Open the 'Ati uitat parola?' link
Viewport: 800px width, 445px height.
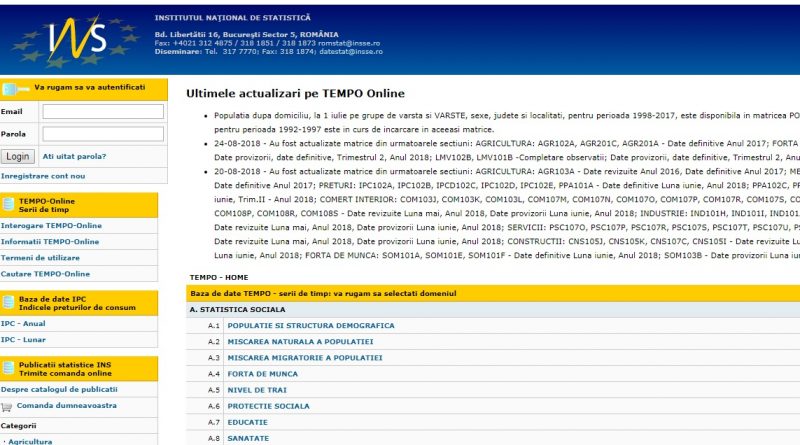click(74, 157)
